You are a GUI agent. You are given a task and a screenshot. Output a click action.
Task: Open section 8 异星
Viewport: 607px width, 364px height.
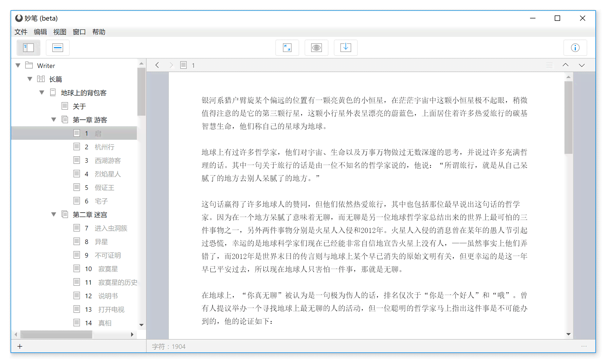coord(74,241)
